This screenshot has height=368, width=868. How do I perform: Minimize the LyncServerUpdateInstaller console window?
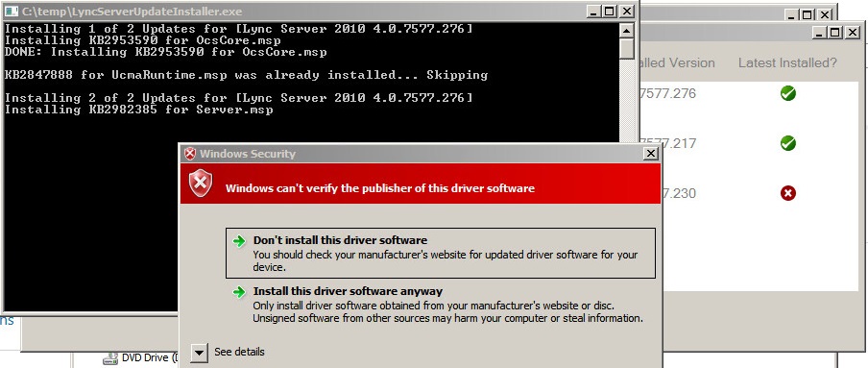point(594,12)
